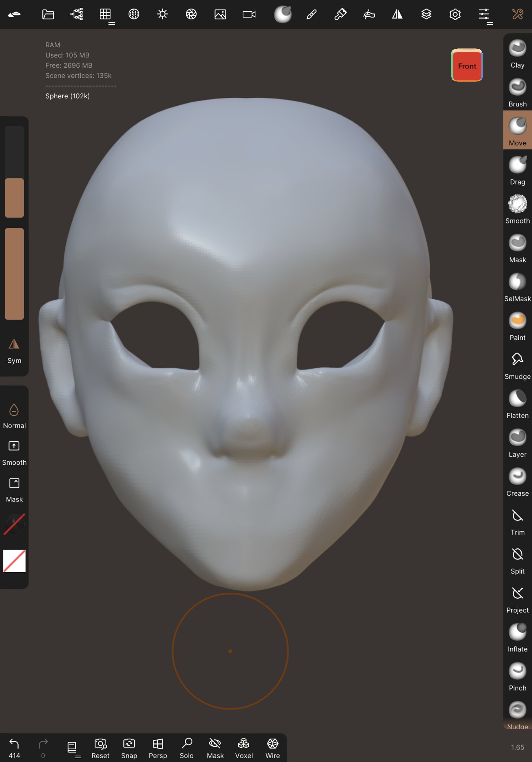Open the Background image menu
This screenshot has width=532, height=762.
coord(220,15)
